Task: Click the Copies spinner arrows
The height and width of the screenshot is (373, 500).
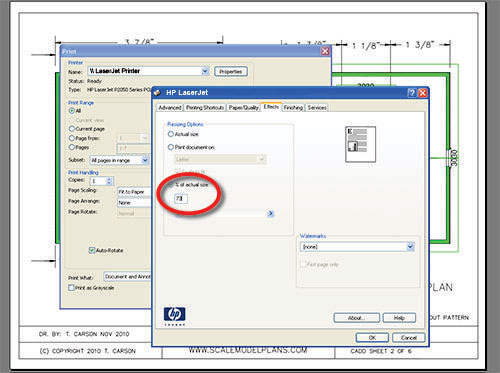Action: [x=109, y=181]
